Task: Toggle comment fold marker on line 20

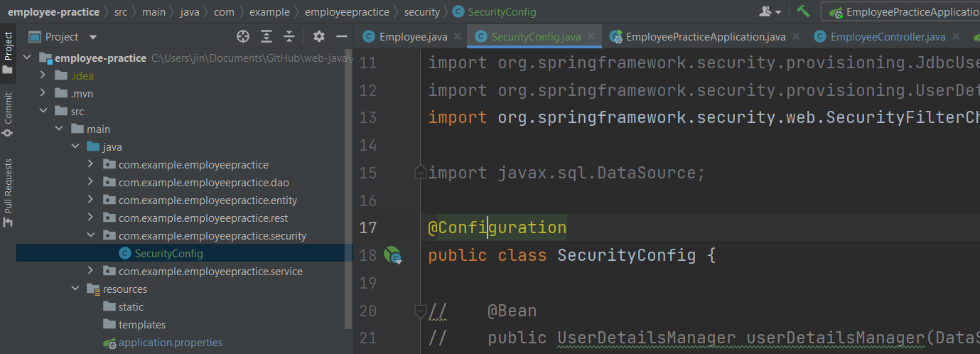Action: point(420,311)
